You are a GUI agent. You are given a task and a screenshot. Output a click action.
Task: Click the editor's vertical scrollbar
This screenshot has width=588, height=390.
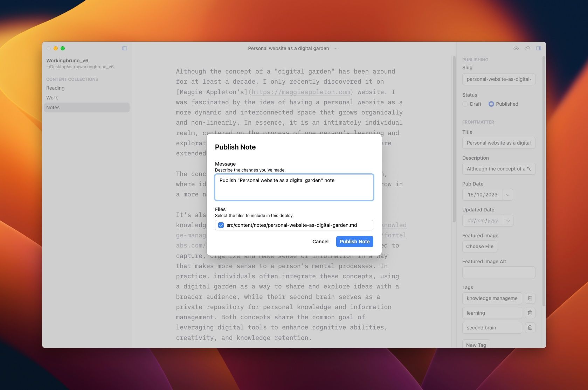[454, 139]
